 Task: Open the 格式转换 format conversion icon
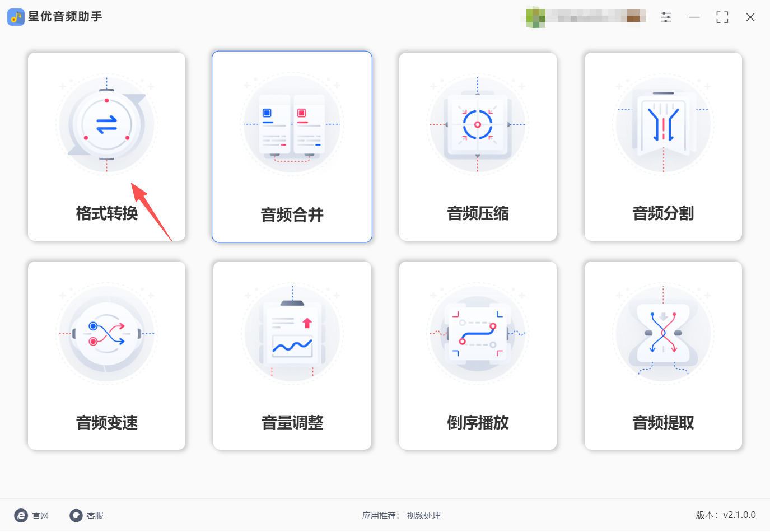tap(106, 125)
